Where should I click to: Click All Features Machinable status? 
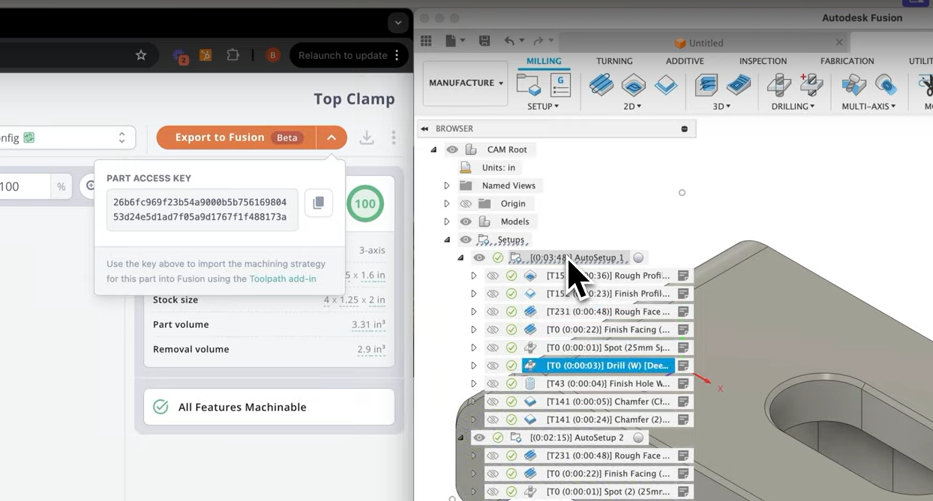pyautogui.click(x=269, y=407)
